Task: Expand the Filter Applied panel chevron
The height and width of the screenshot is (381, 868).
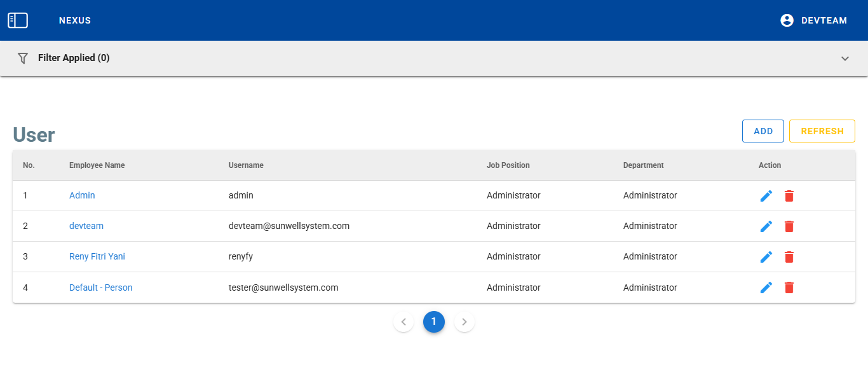Action: point(844,59)
